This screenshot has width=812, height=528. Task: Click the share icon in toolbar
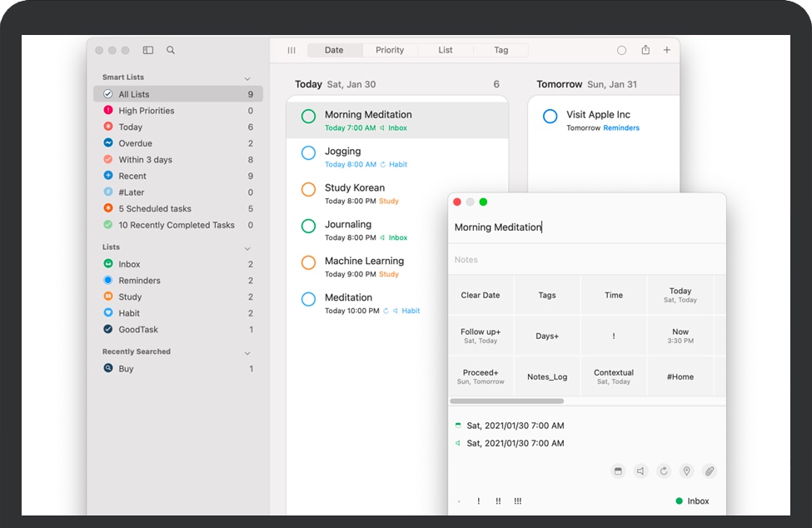pyautogui.click(x=645, y=50)
